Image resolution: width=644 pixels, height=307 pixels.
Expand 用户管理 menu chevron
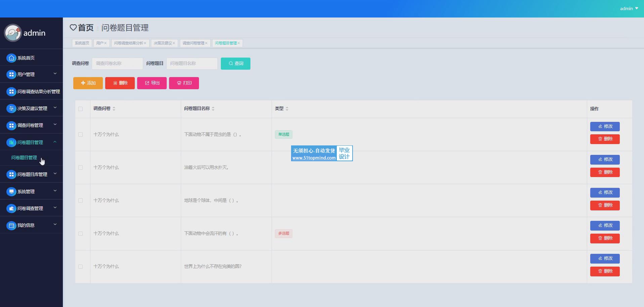pos(55,74)
